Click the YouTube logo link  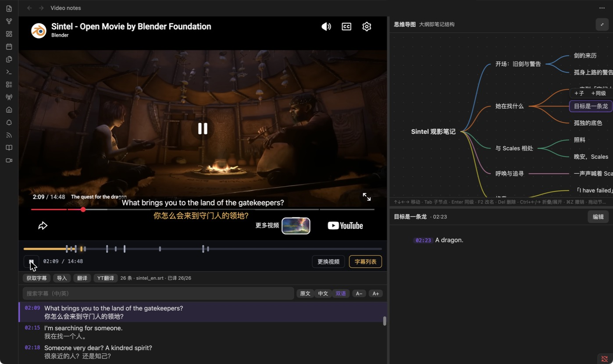346,226
